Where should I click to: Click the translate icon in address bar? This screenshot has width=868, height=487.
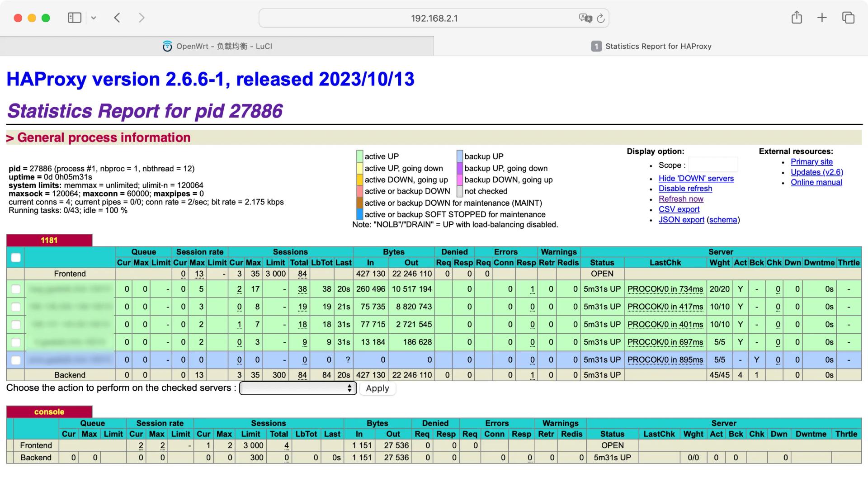pyautogui.click(x=585, y=18)
